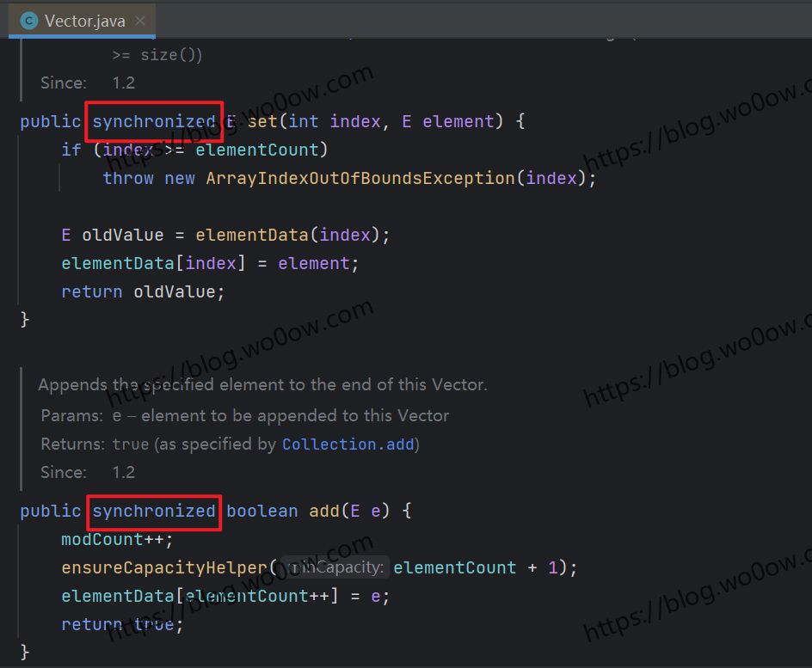Click the set method name in its declaration
The width and height of the screenshot is (812, 668).
click(x=261, y=121)
